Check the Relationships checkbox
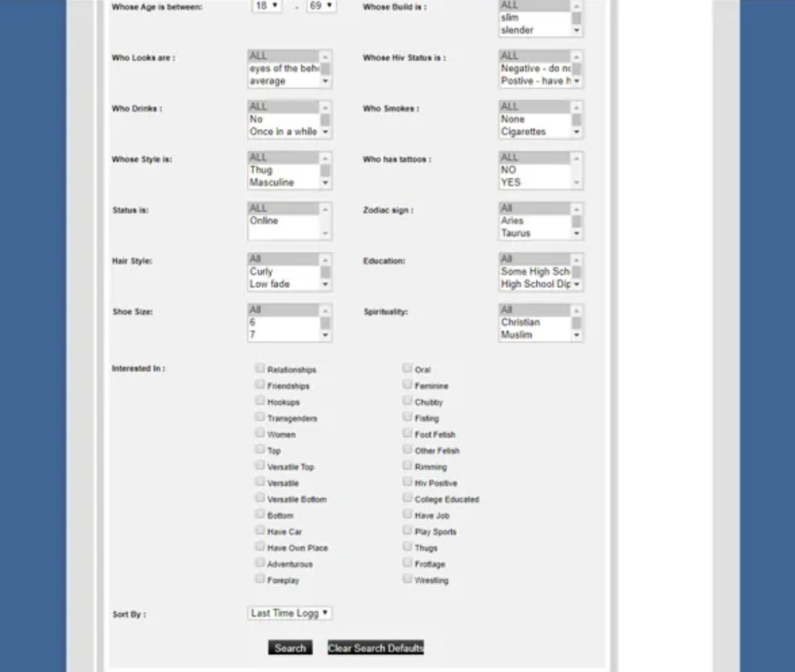The image size is (795, 672). pos(260,369)
